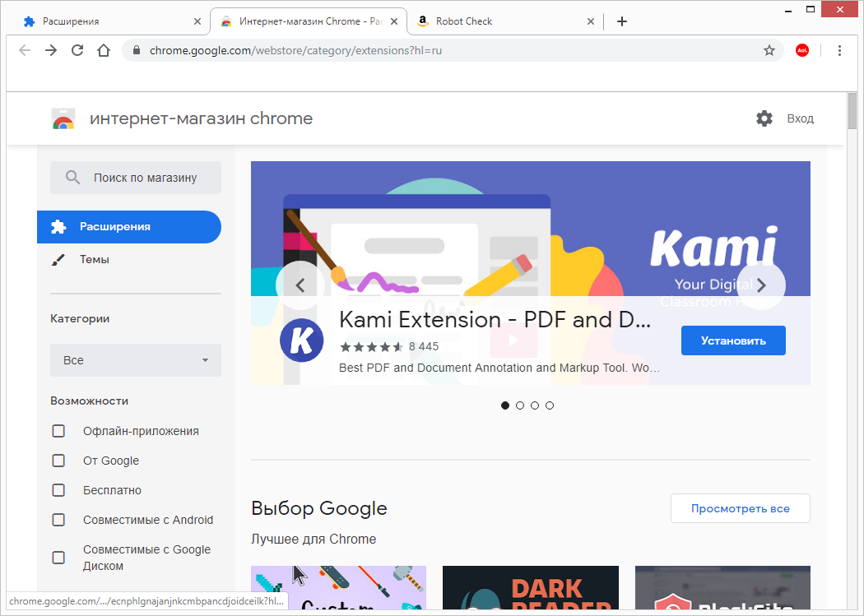Click the интернет-магазин chrome header title
864x616 pixels.
[x=201, y=118]
